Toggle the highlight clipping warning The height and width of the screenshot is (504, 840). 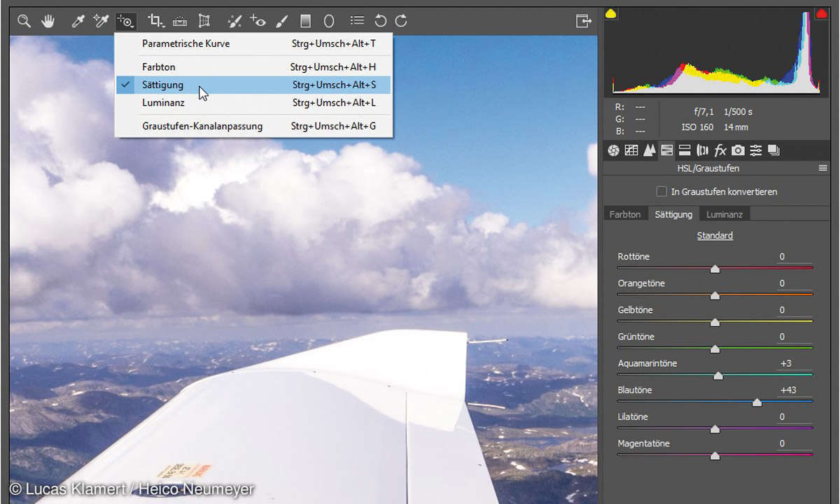[x=821, y=13]
